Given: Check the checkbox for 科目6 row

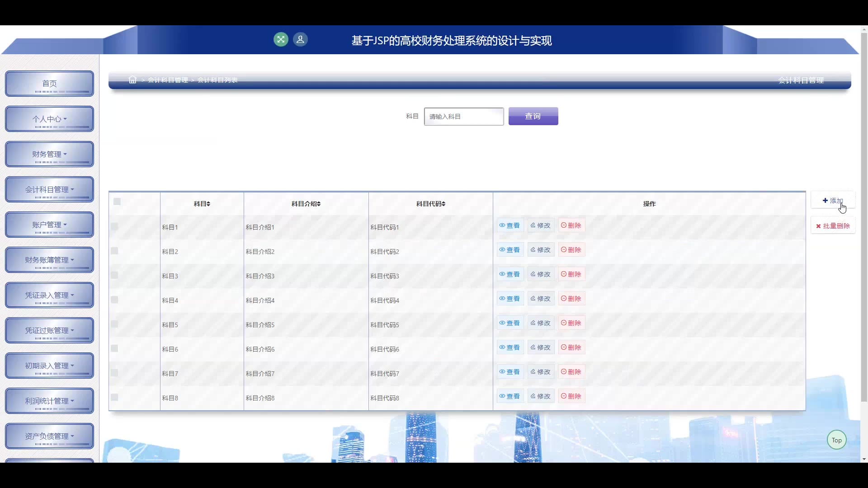Looking at the screenshot, I should (x=114, y=348).
